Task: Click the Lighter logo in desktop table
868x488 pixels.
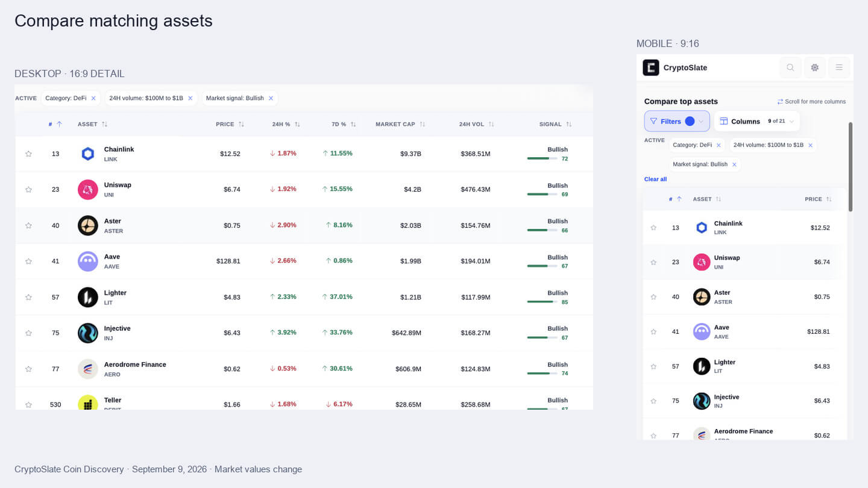Action: click(x=88, y=297)
